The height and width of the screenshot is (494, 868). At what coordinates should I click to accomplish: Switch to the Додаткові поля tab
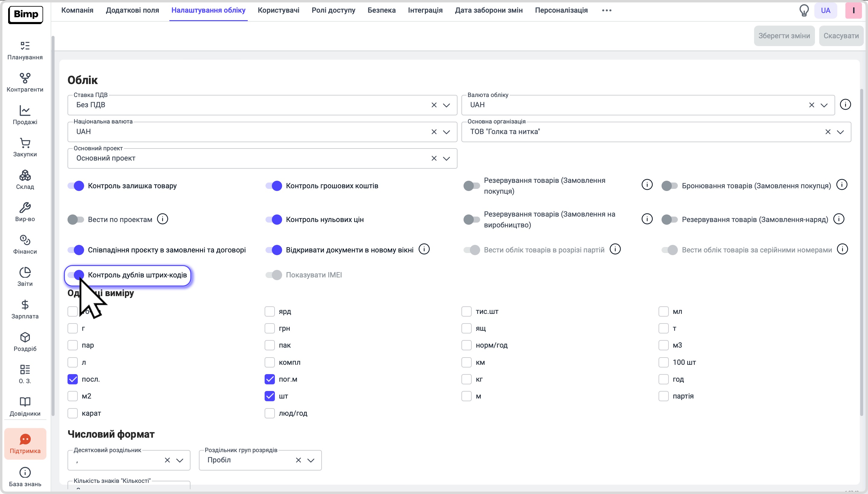pos(132,10)
